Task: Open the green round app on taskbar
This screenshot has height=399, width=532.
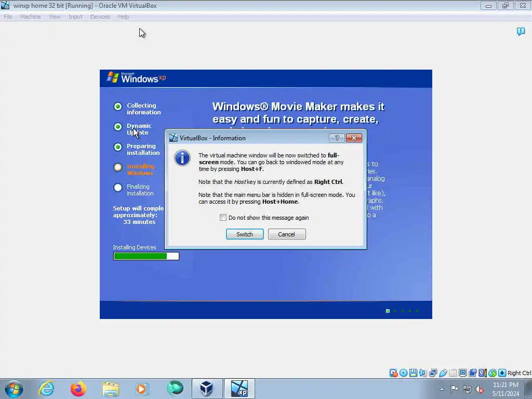Action: click(x=175, y=389)
